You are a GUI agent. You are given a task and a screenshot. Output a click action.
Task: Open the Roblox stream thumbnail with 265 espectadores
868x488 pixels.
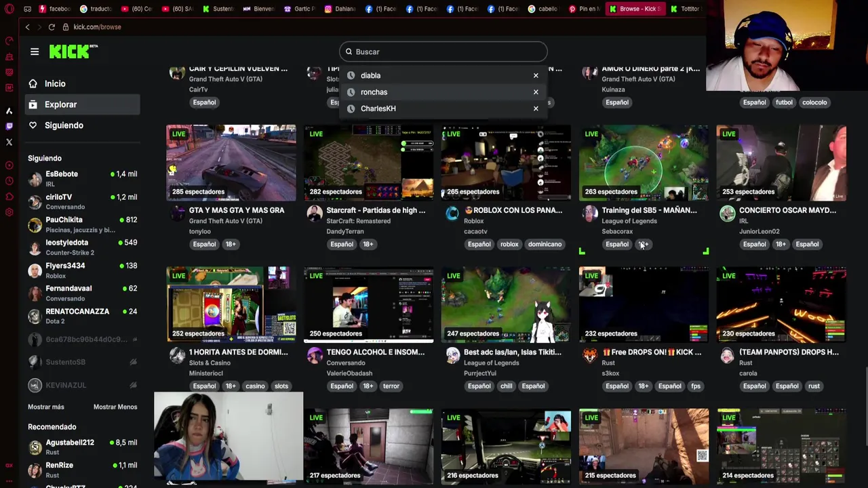coord(506,163)
